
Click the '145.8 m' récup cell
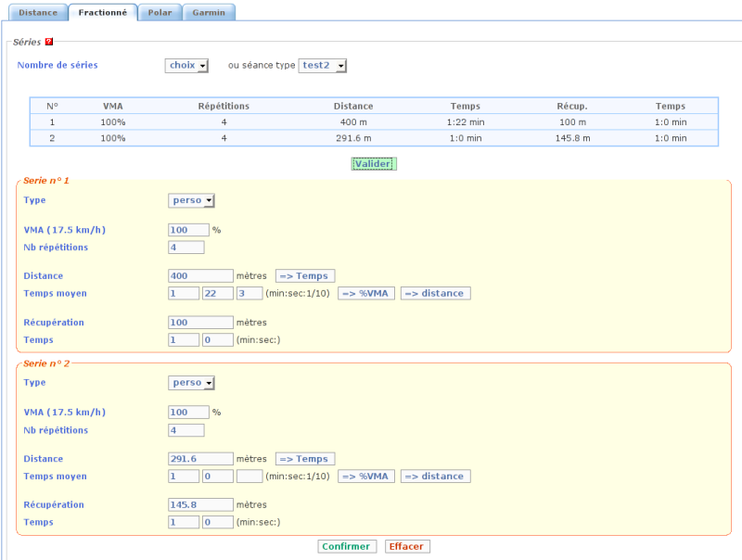(572, 138)
